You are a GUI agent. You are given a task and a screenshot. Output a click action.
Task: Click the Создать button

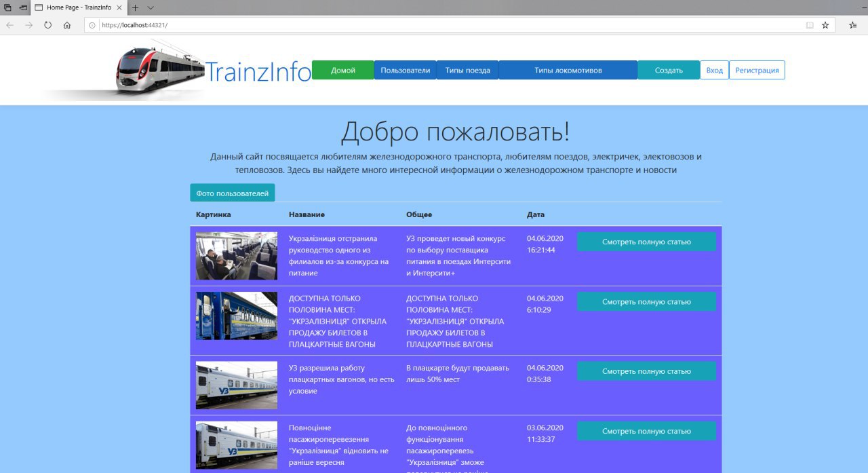click(669, 70)
